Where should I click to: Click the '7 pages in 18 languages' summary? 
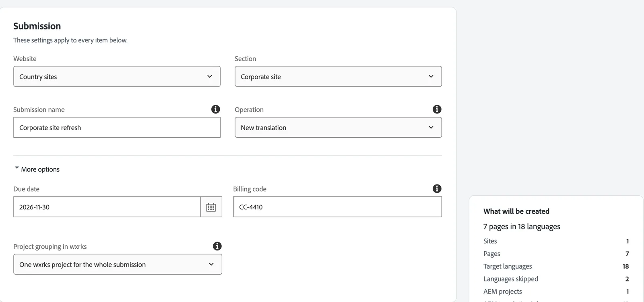click(522, 227)
